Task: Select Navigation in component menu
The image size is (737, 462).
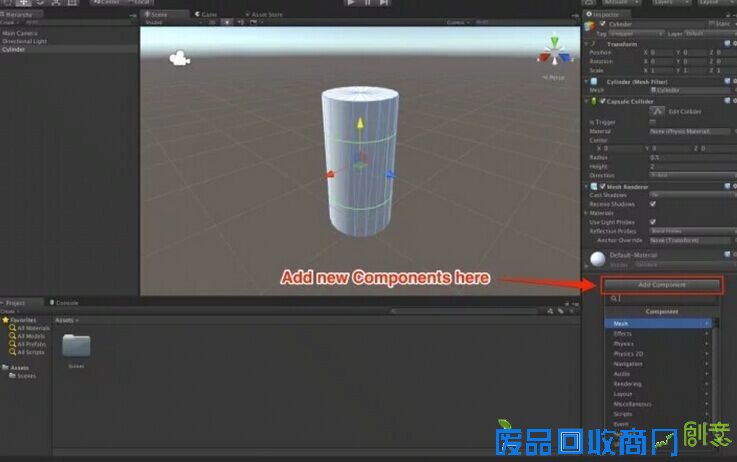Action: pos(658,364)
